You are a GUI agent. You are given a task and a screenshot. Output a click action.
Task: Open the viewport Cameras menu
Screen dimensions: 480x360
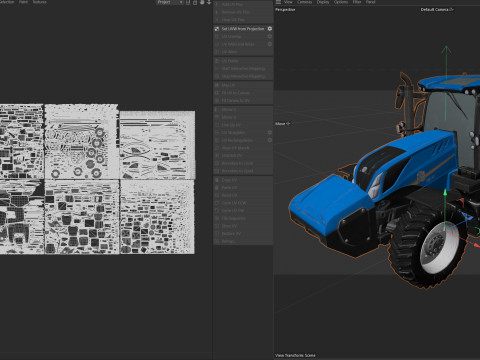[304, 2]
